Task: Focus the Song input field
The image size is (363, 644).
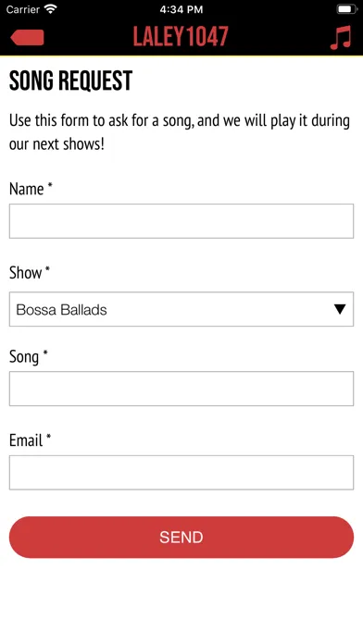Action: (x=181, y=389)
